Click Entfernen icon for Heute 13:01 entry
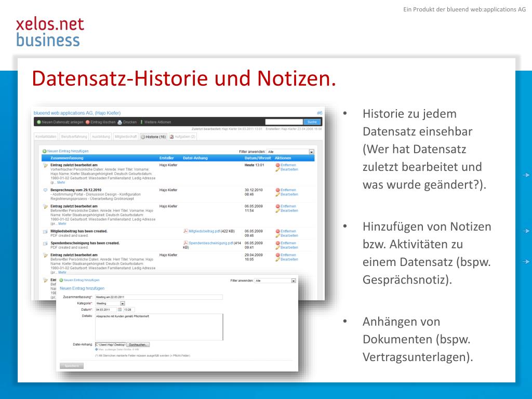Viewport: 532px width, 399px height. click(277, 165)
